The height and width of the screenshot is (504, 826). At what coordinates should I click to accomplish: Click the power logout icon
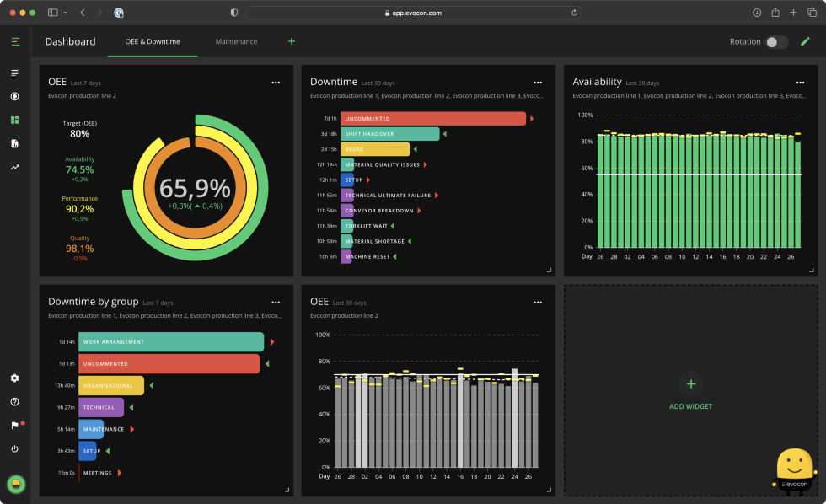14,449
